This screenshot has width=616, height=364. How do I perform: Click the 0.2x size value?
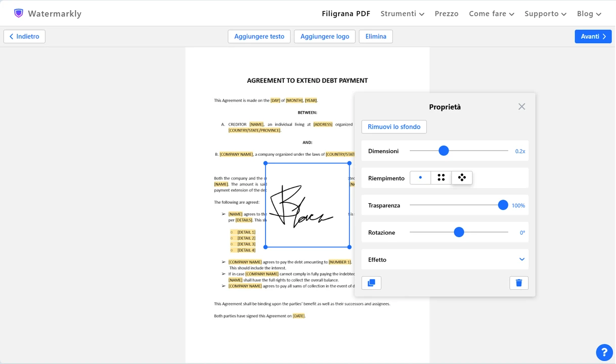520,151
